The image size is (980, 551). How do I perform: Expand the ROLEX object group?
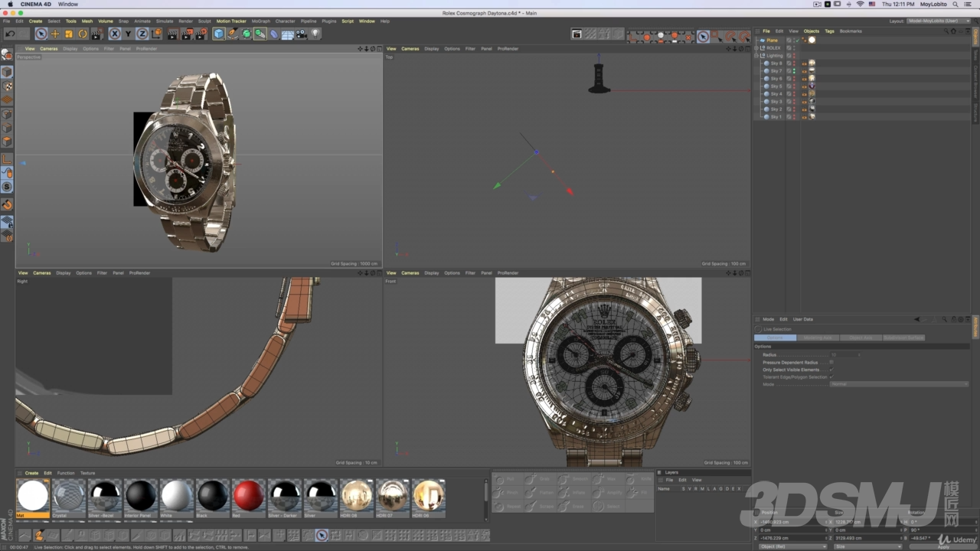(x=756, y=48)
